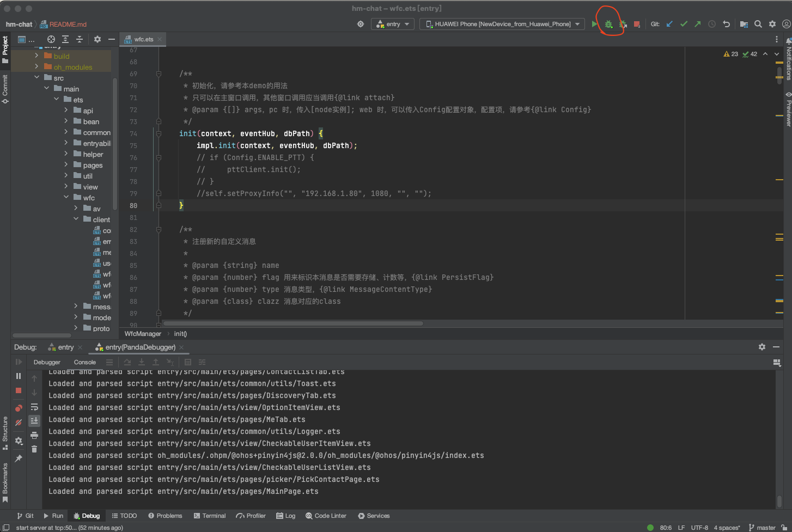The image size is (792, 532).
Task: Click Collapse All in Project panel
Action: click(80, 39)
